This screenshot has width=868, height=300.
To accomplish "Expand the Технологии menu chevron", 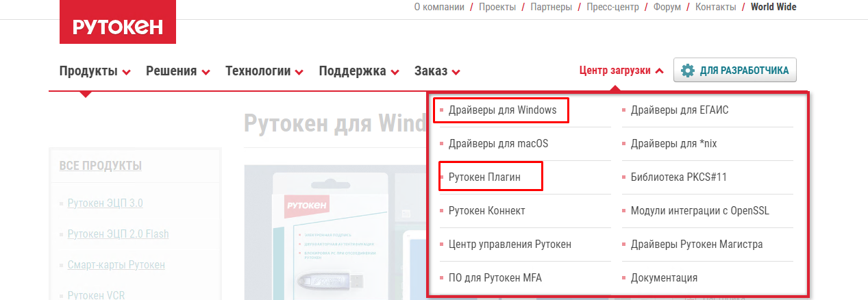I will tap(299, 72).
